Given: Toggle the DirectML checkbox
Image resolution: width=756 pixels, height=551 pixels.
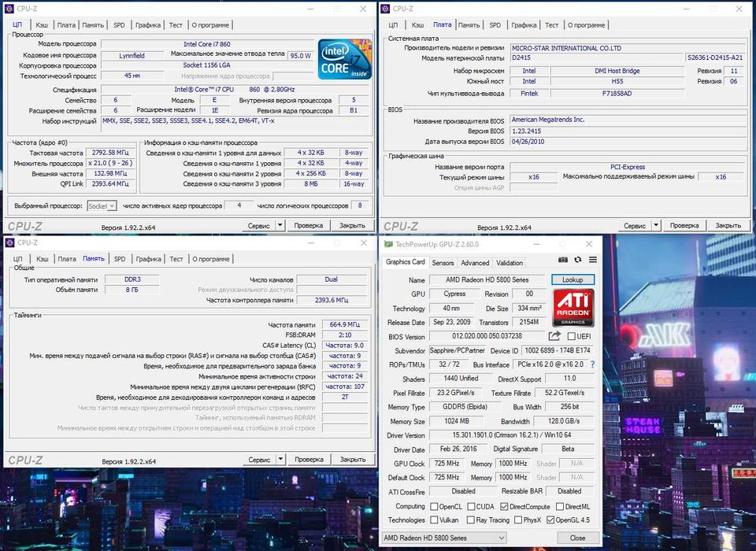Looking at the screenshot, I should (x=559, y=507).
